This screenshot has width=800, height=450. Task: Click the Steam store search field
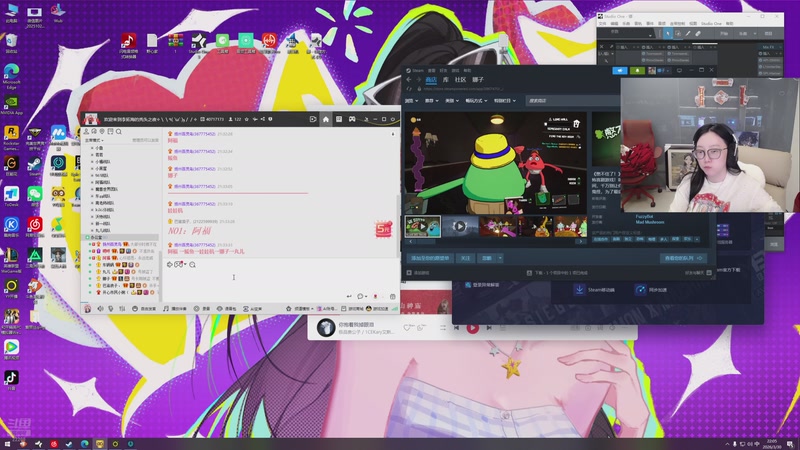571,101
